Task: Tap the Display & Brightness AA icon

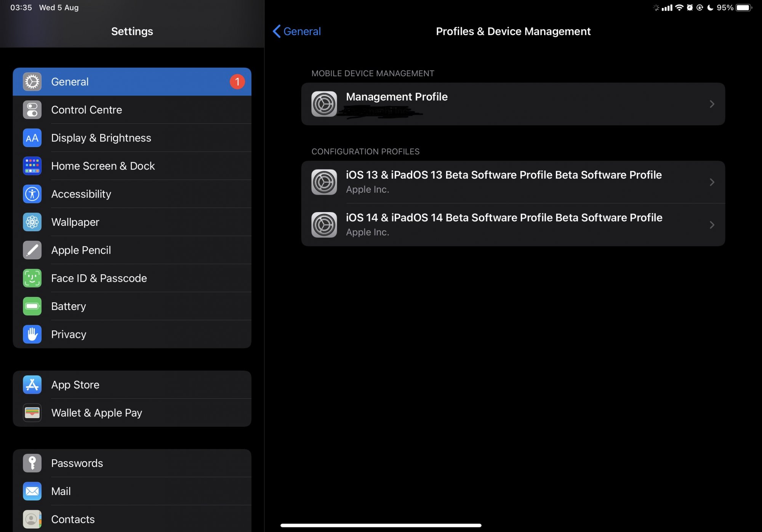Action: pyautogui.click(x=32, y=138)
